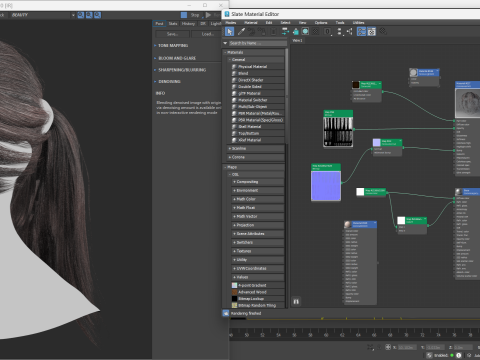480x360 pixels.
Task: Collapse the Maps group
Action: pos(254,167)
